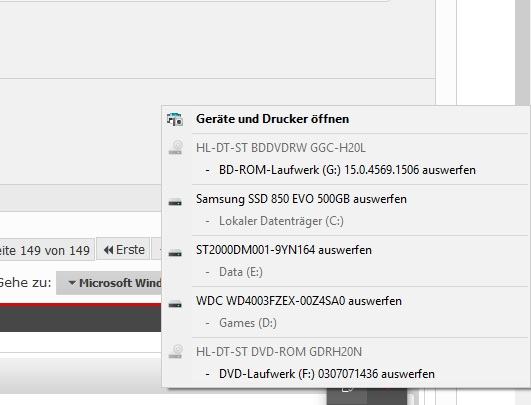Click the double-arrow icon beside Erste
Viewport: 531px width, 405px height.
(x=108, y=250)
